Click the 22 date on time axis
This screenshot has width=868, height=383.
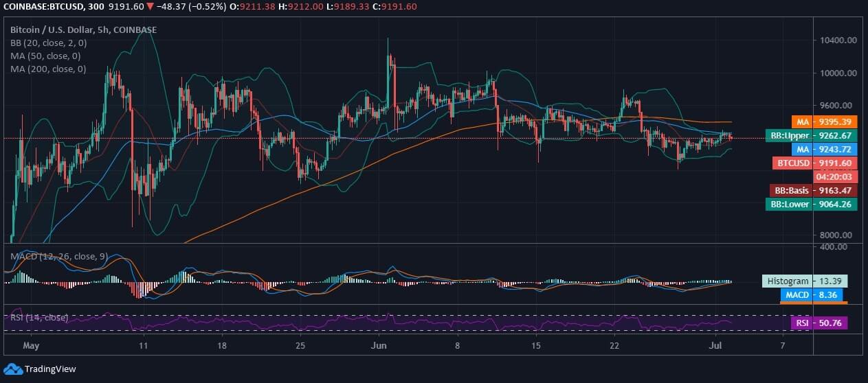(x=614, y=345)
